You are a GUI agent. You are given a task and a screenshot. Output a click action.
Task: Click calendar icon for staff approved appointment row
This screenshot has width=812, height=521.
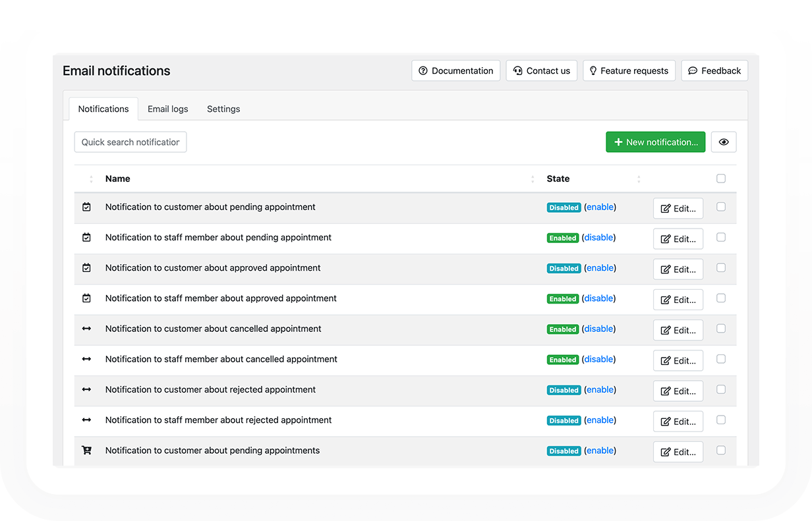coord(86,298)
